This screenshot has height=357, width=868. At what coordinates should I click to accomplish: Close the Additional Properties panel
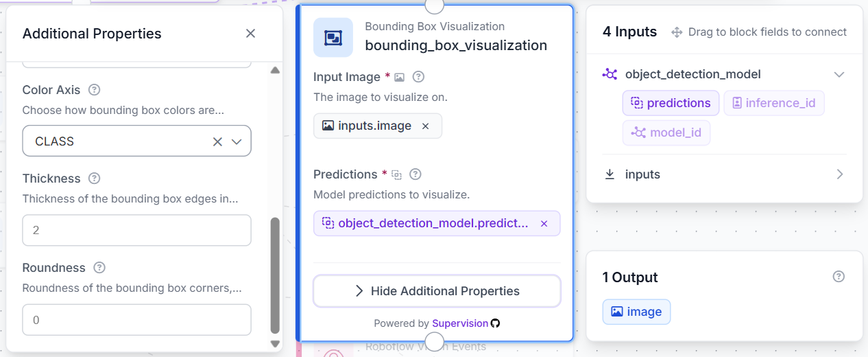(250, 34)
